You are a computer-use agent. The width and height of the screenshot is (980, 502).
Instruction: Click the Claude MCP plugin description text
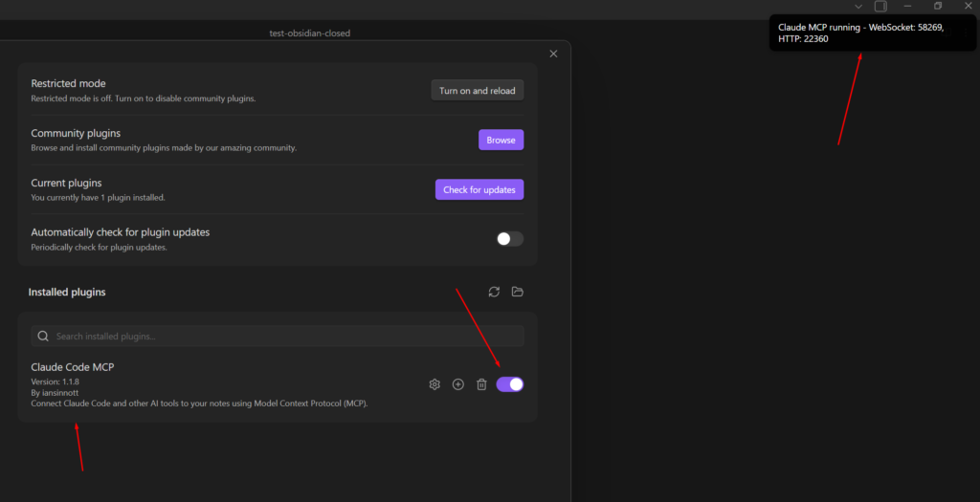click(x=199, y=404)
